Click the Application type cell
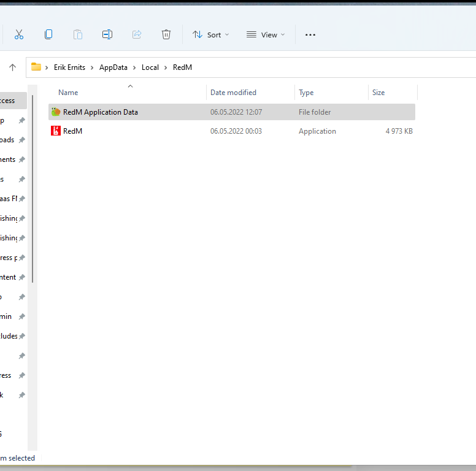Viewport: 476px width, 471px height. coord(317,131)
